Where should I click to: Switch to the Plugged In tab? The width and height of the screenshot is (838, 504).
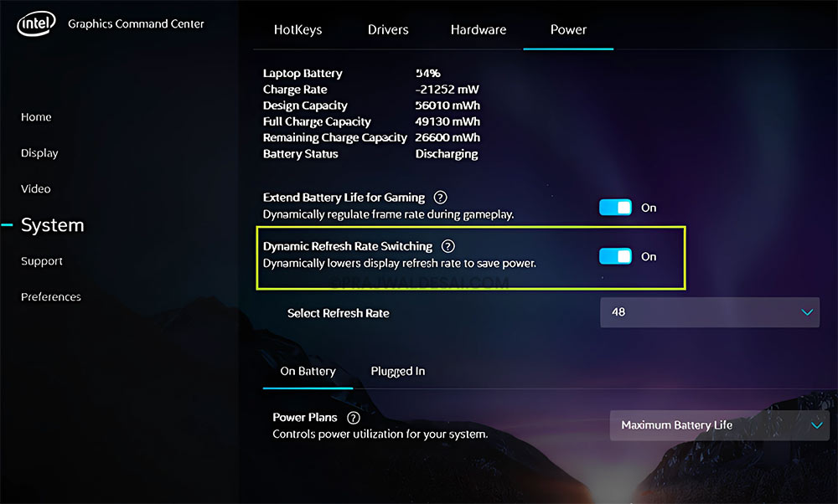[x=397, y=371]
